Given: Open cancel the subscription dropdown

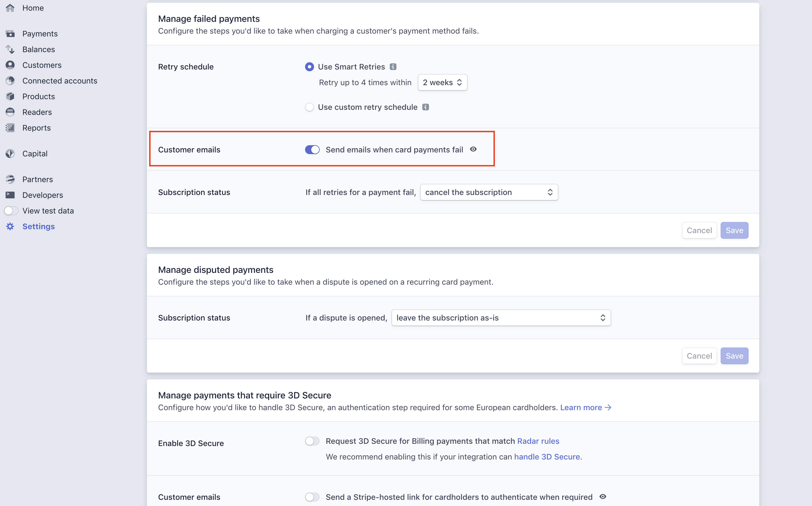Looking at the screenshot, I should point(489,192).
